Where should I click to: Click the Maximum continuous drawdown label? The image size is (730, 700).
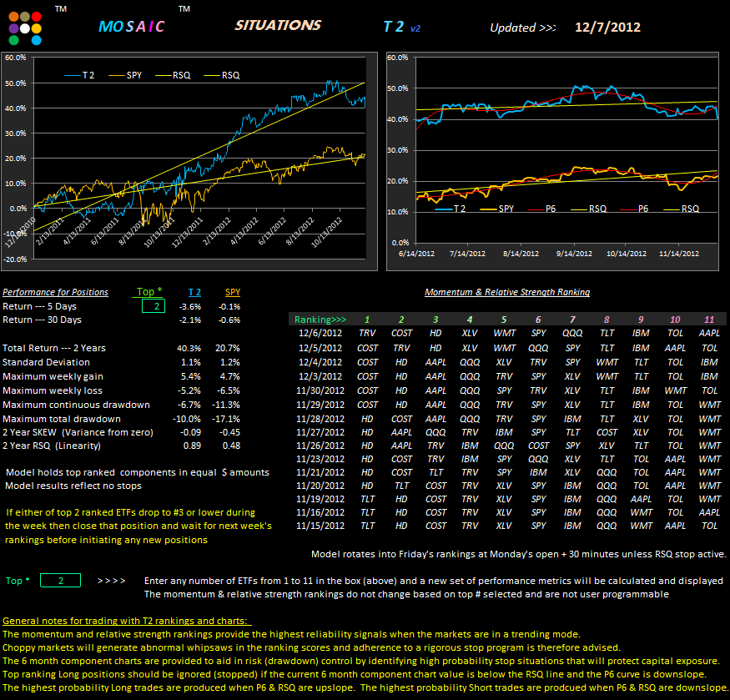click(x=77, y=405)
